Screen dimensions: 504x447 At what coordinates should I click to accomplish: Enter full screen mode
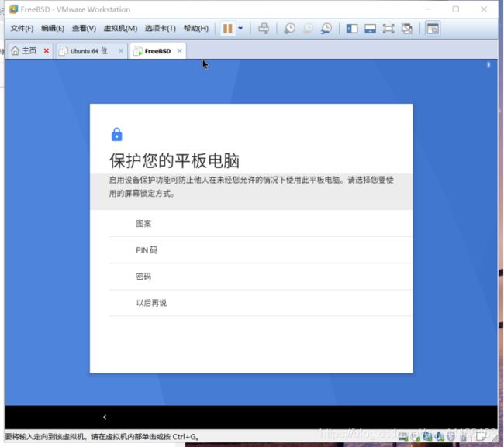pos(388,29)
